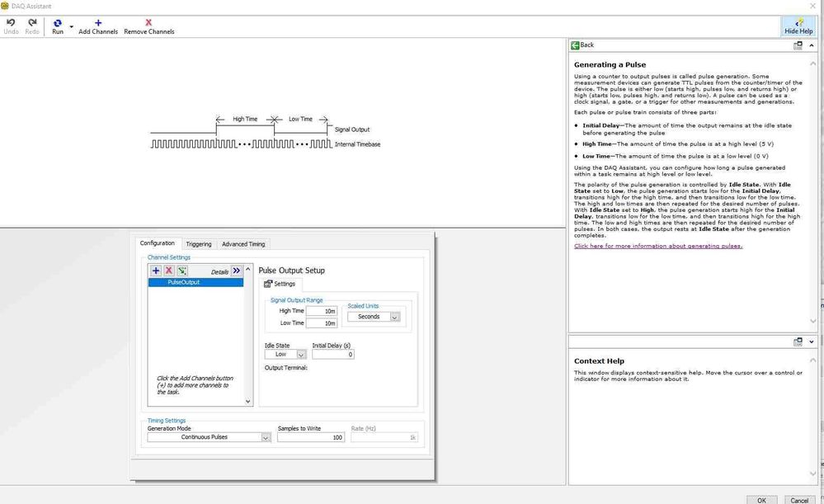This screenshot has width=824, height=504.
Task: Open the Settings tab of Pulse Output Setup
Action: click(x=280, y=284)
